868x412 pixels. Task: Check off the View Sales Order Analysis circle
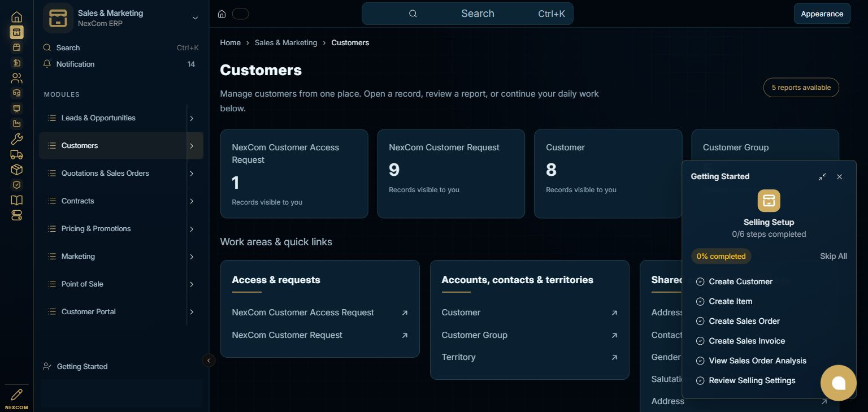pyautogui.click(x=700, y=361)
